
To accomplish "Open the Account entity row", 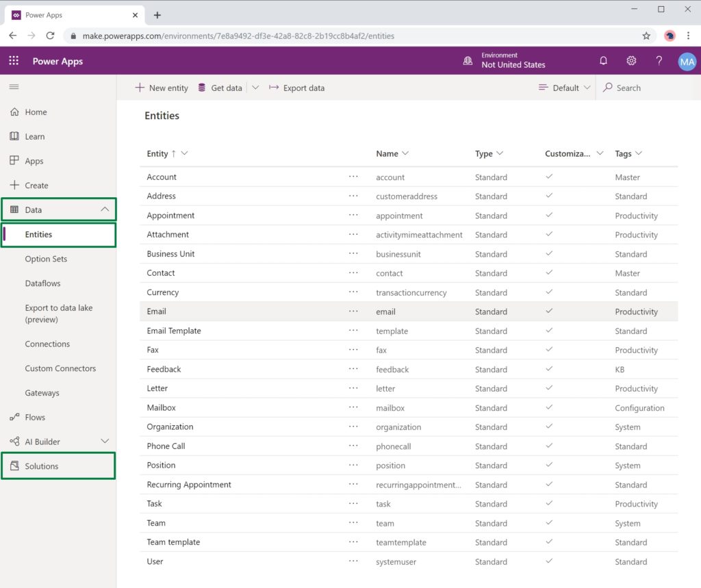I will (x=409, y=177).
